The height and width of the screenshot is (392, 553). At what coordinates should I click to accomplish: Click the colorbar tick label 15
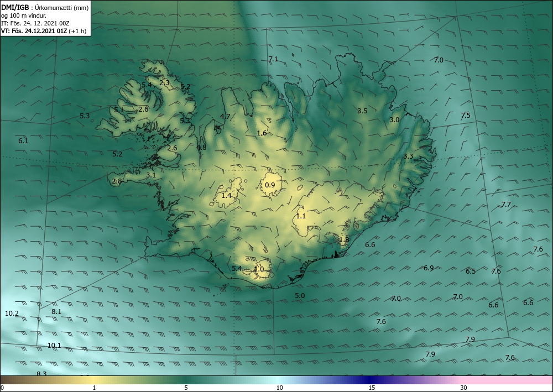click(372, 388)
